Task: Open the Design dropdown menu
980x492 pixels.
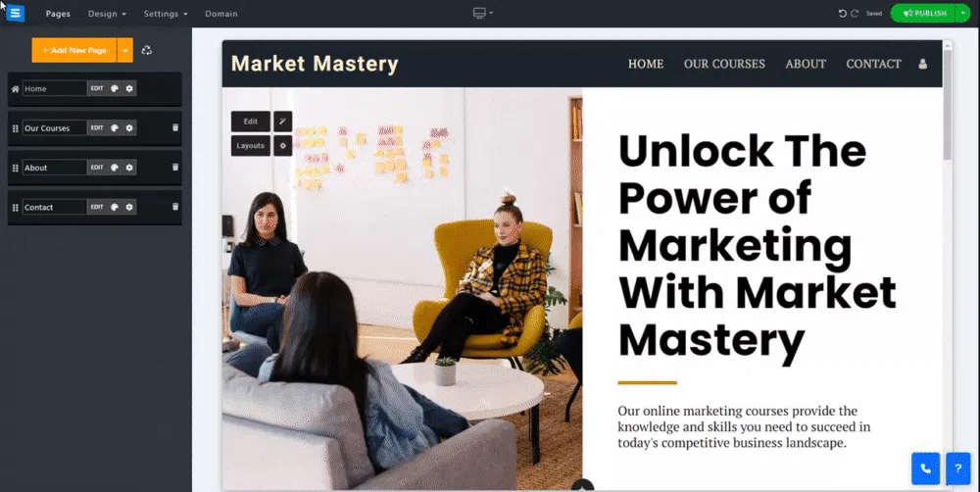Action: pyautogui.click(x=107, y=13)
